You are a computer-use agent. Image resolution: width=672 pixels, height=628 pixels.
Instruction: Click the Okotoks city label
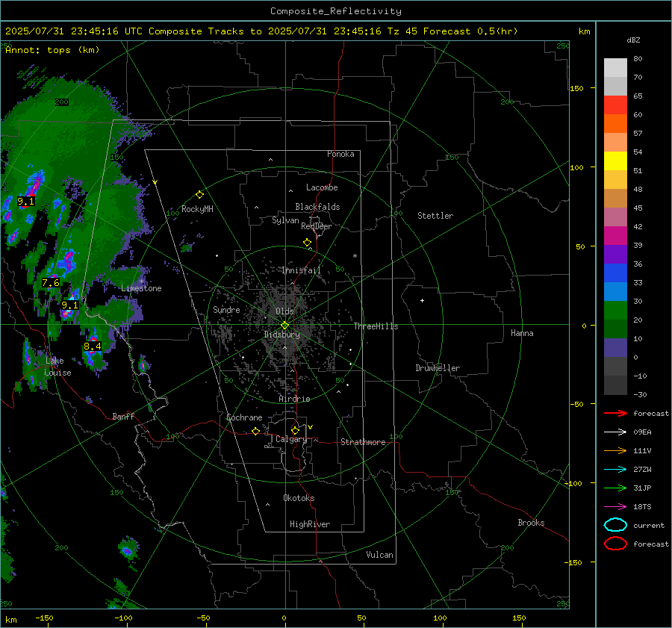pyautogui.click(x=299, y=498)
